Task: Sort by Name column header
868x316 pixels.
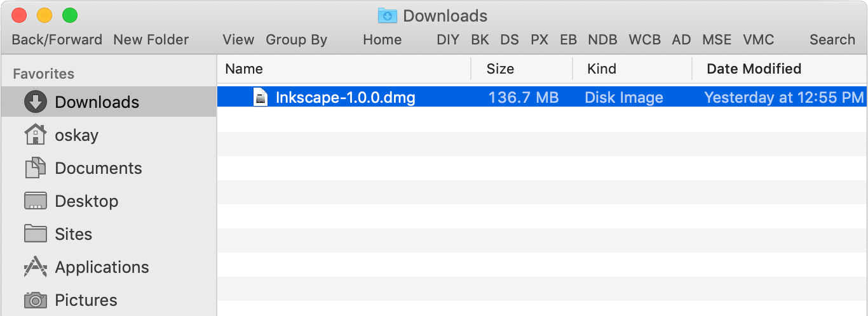Action: coord(244,69)
